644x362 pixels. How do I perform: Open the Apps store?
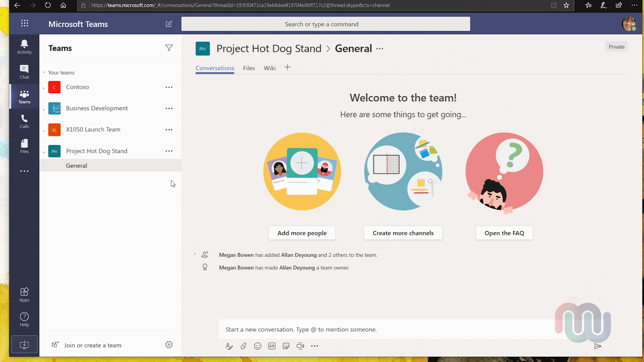click(24, 295)
